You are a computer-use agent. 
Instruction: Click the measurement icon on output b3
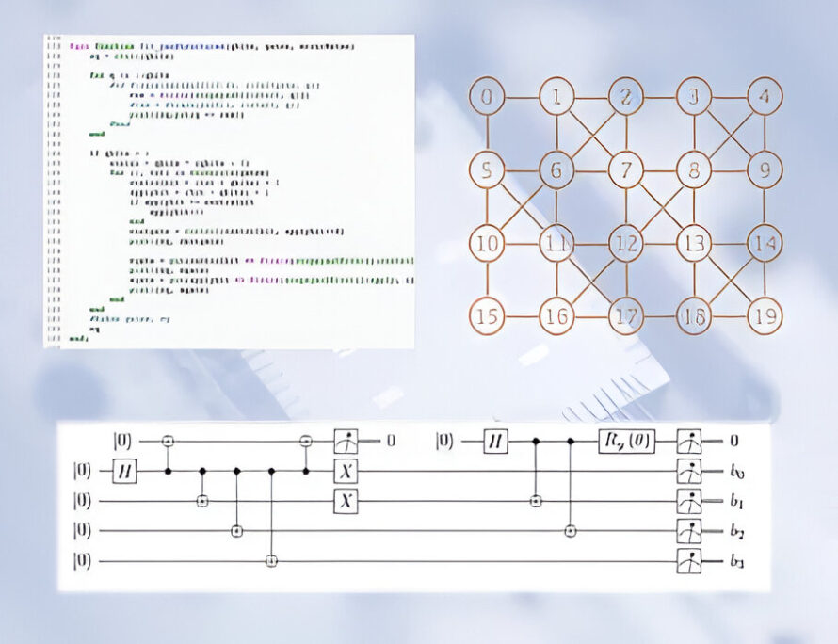[690, 562]
